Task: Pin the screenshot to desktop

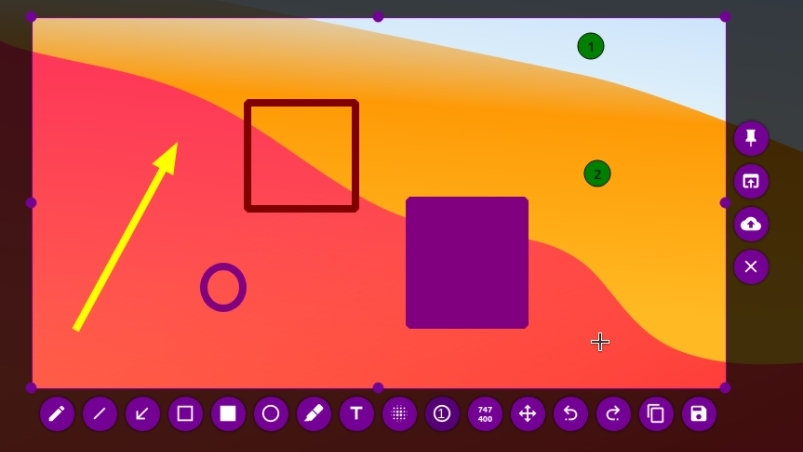Action: [751, 138]
